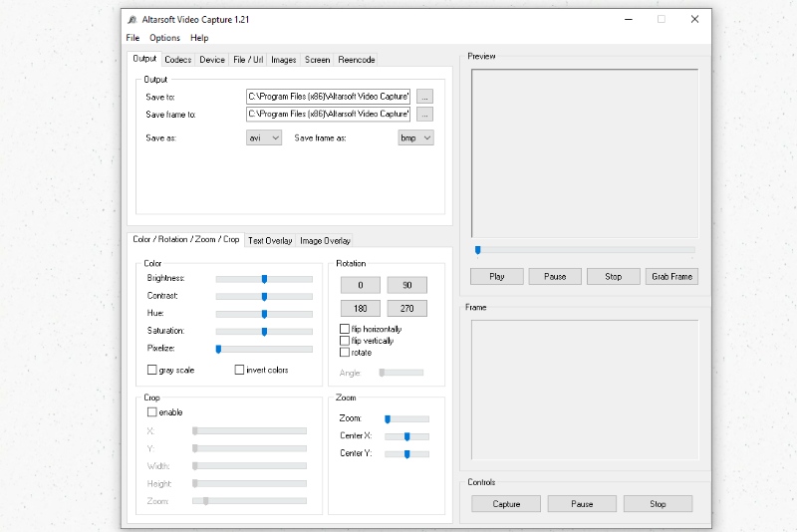The image size is (797, 532).
Task: Click the Zoom slider in Zoom group
Action: coord(407,419)
